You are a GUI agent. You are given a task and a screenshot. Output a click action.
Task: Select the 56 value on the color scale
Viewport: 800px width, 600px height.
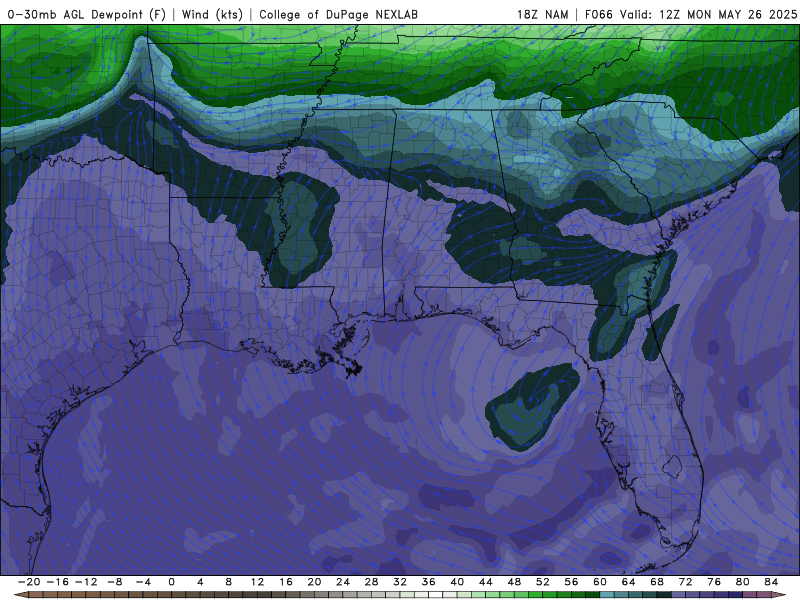(571, 582)
